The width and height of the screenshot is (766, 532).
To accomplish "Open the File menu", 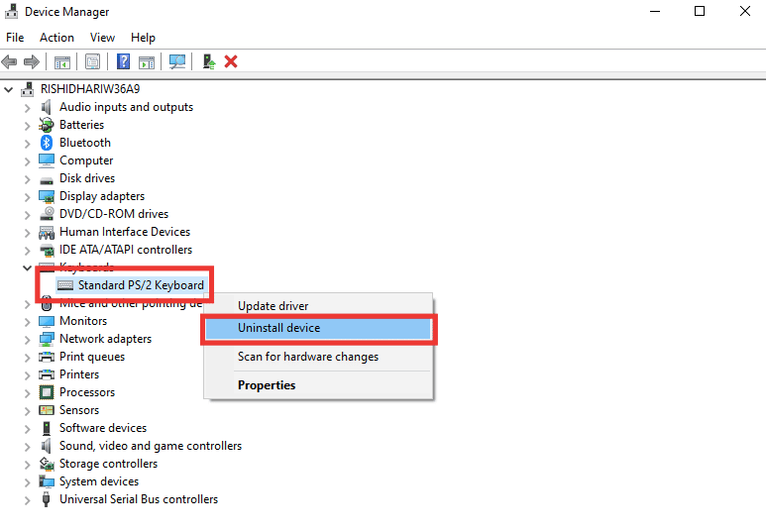I will point(15,38).
